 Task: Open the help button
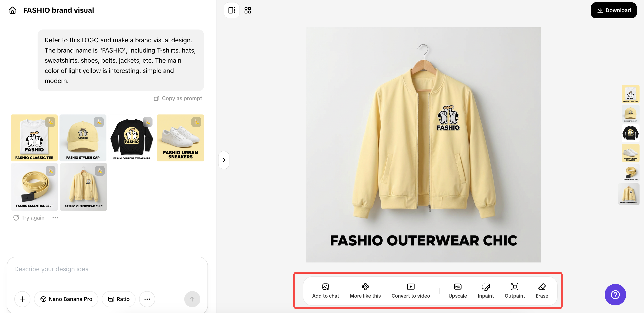[615, 294]
